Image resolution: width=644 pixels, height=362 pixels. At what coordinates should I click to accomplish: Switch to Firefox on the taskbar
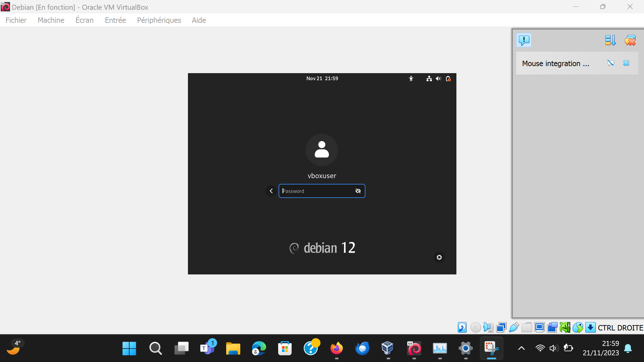pyautogui.click(x=337, y=349)
